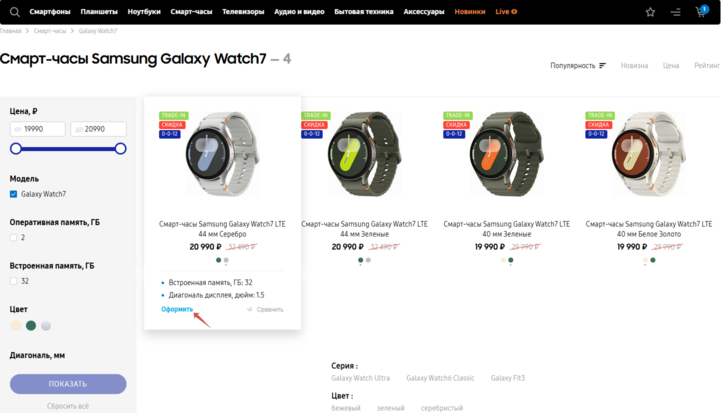Click compare icon on the Серебро card
This screenshot has width=721, height=413.
(249, 310)
